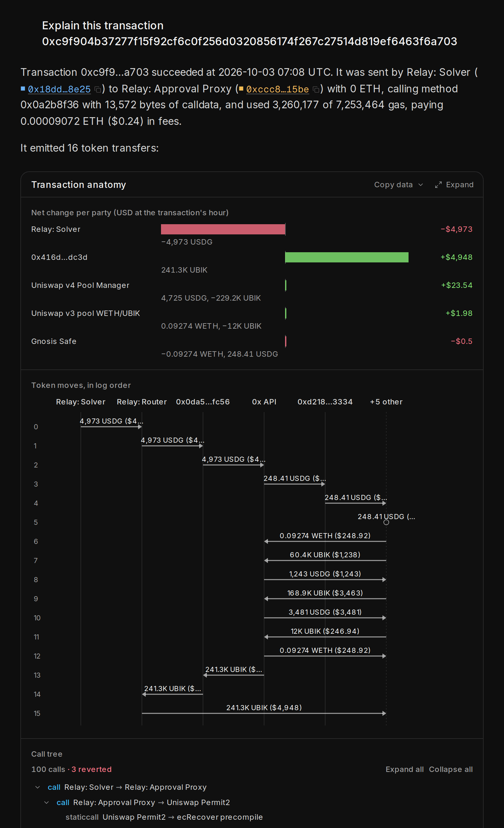Image resolution: width=504 pixels, height=828 pixels.
Task: Open the 0xccc8…15be address link
Action: point(277,89)
